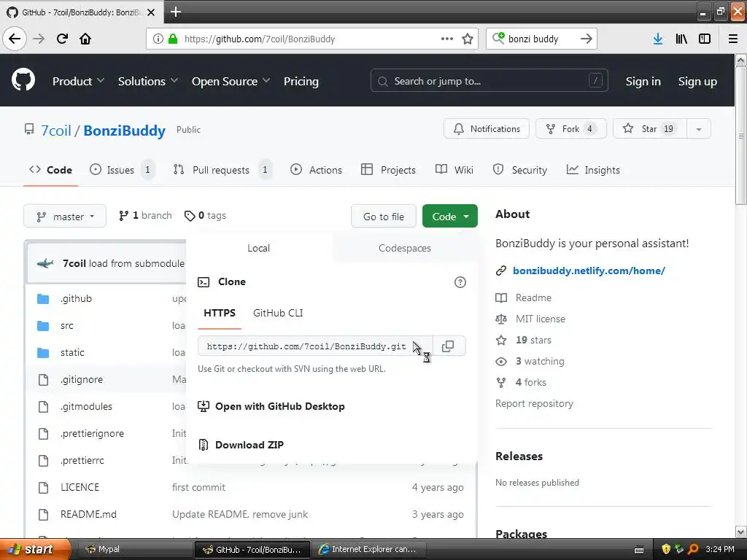Open the Downloads arrow icon in toolbar
This screenshot has width=747, height=560.
[x=658, y=39]
